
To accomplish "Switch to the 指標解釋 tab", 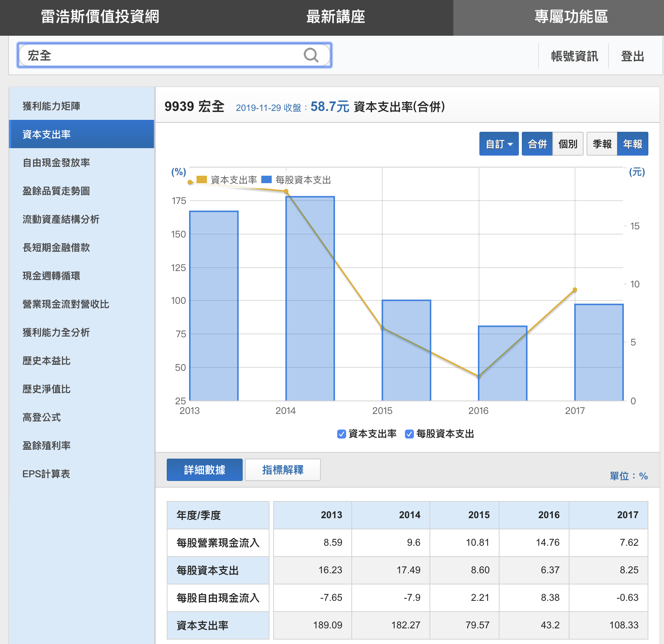I will (x=282, y=470).
